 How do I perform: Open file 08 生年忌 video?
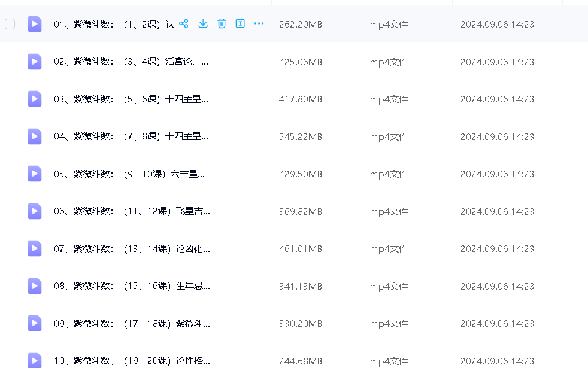pos(132,286)
